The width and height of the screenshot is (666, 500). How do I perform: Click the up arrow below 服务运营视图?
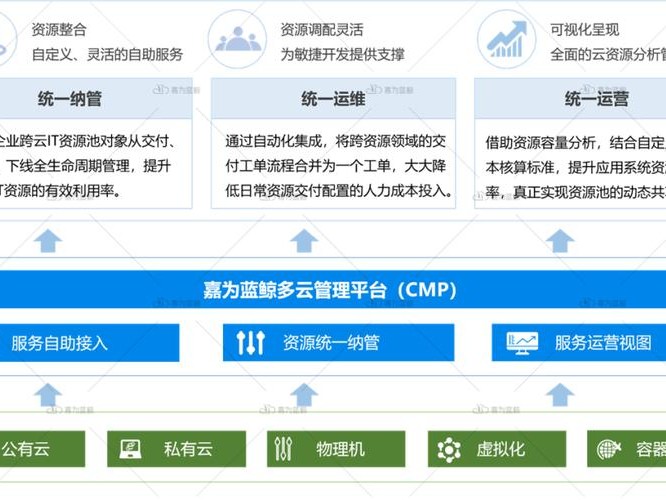click(560, 395)
